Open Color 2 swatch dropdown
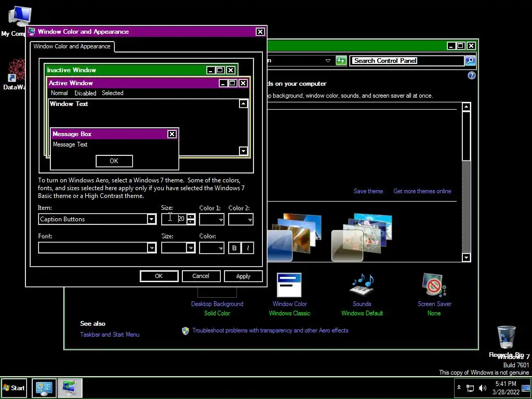 241,220
